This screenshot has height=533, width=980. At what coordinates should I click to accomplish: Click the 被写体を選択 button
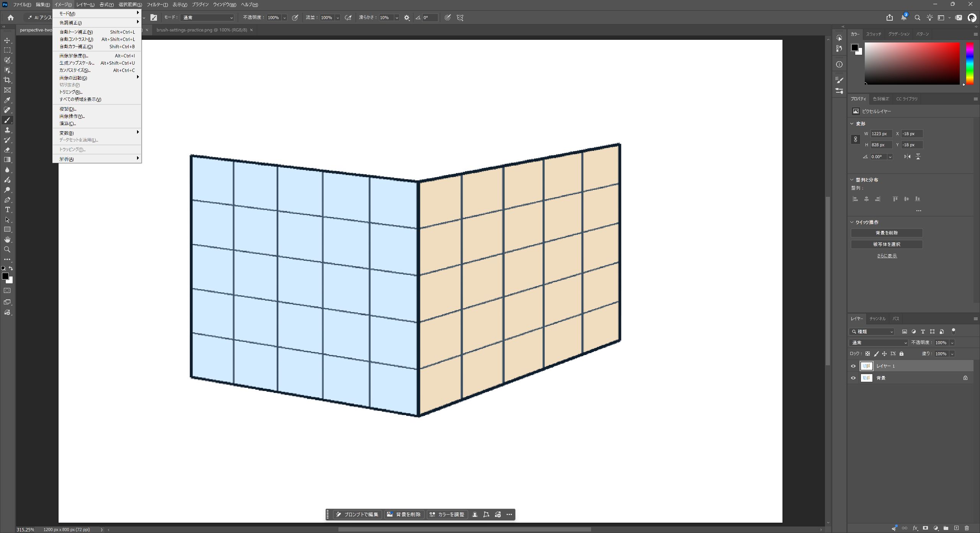pyautogui.click(x=887, y=244)
